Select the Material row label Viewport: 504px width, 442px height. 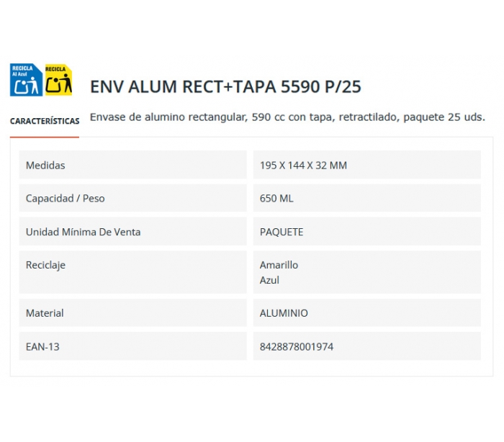(x=45, y=313)
